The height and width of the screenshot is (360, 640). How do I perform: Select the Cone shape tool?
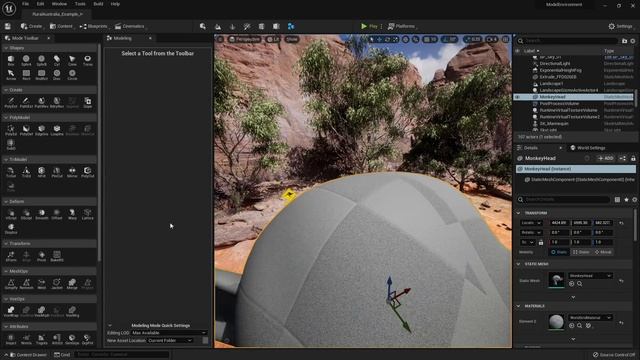coord(72,60)
